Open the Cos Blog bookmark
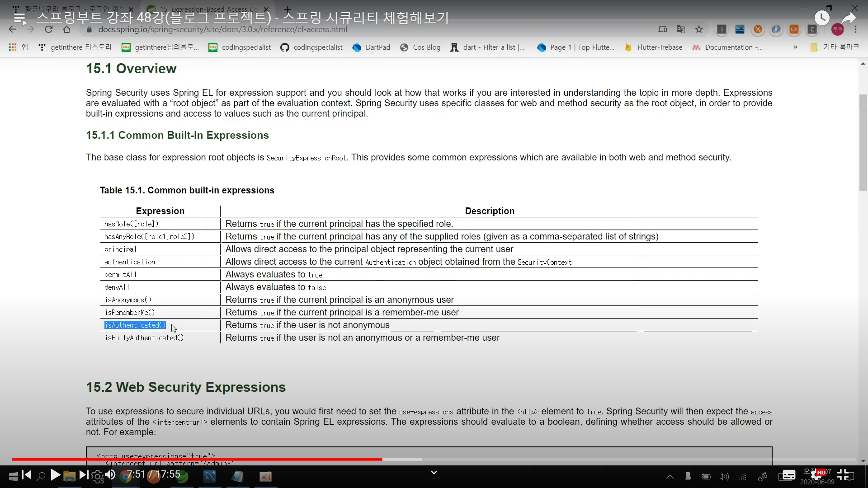 pyautogui.click(x=420, y=47)
